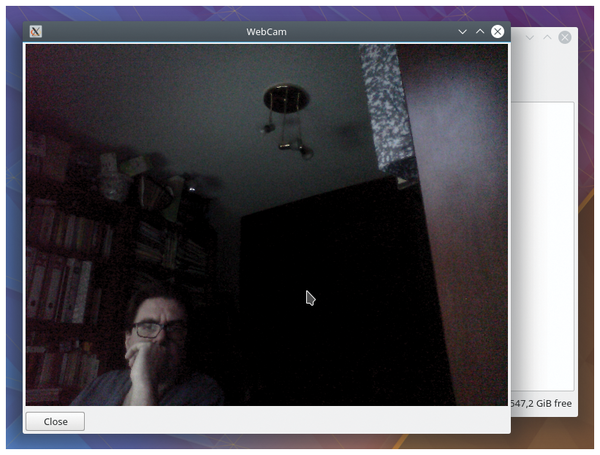This screenshot has height=455, width=600.
Task: Click the person's glasses in the webcam feed
Action: [156, 328]
